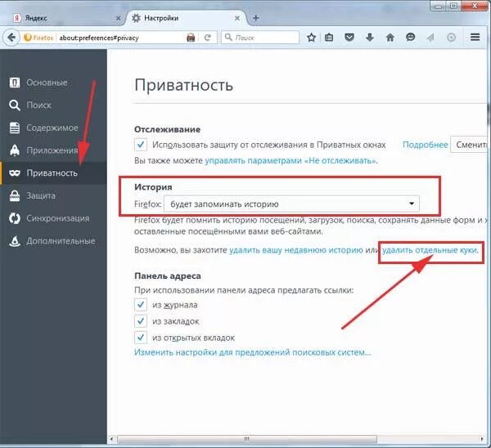Close the Настройки tab
The height and width of the screenshot is (448, 491).
point(237,18)
